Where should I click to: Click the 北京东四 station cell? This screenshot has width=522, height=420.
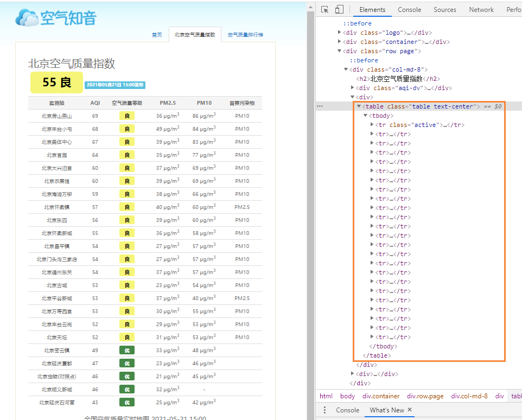coord(56,220)
